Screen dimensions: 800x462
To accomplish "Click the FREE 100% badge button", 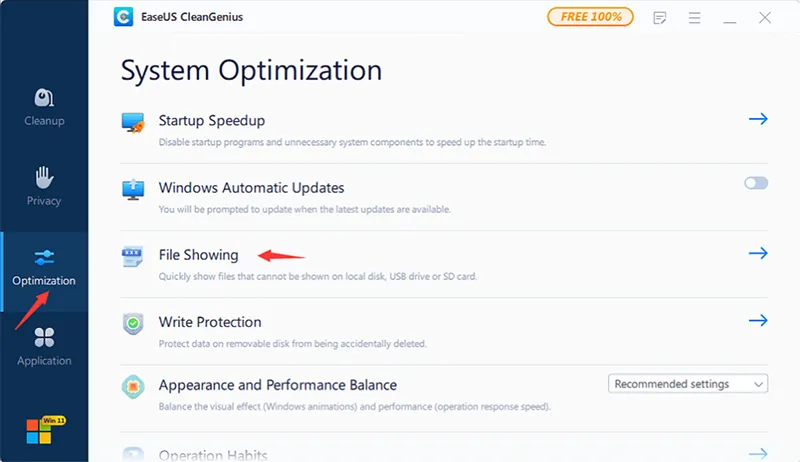I will [x=590, y=17].
